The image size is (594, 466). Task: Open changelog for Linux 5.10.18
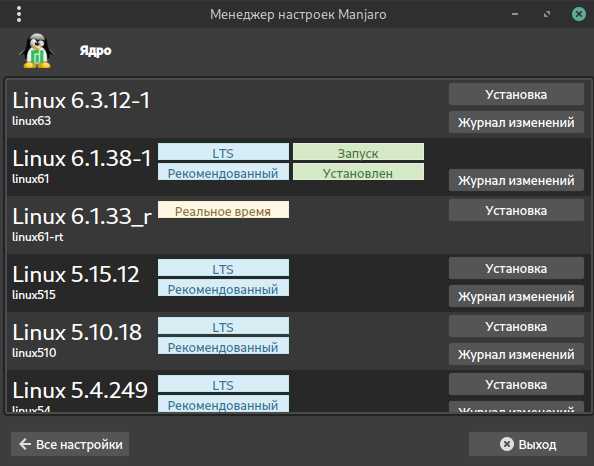pos(516,354)
